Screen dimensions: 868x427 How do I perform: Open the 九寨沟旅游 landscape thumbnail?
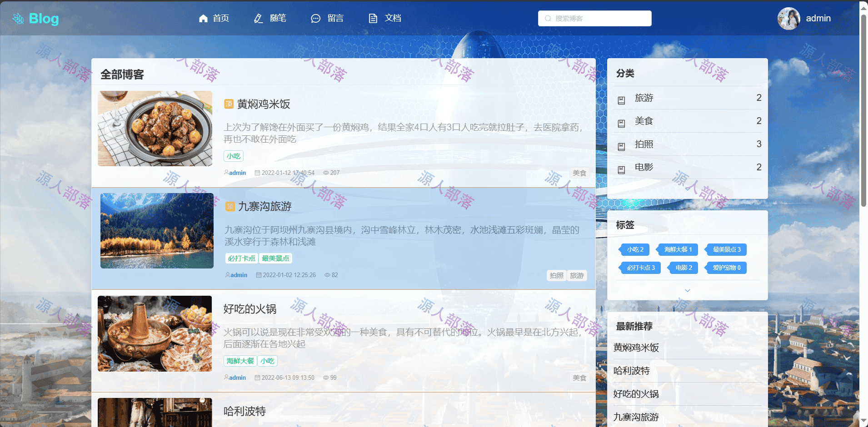point(157,231)
